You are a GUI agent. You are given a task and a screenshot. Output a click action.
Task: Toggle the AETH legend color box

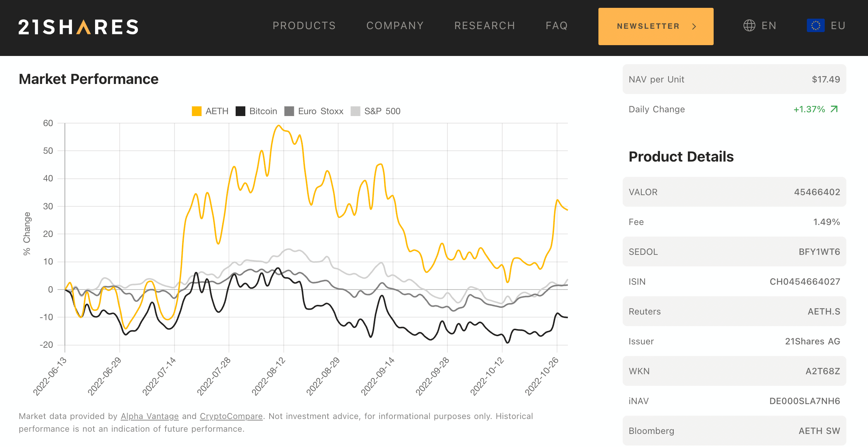click(196, 111)
